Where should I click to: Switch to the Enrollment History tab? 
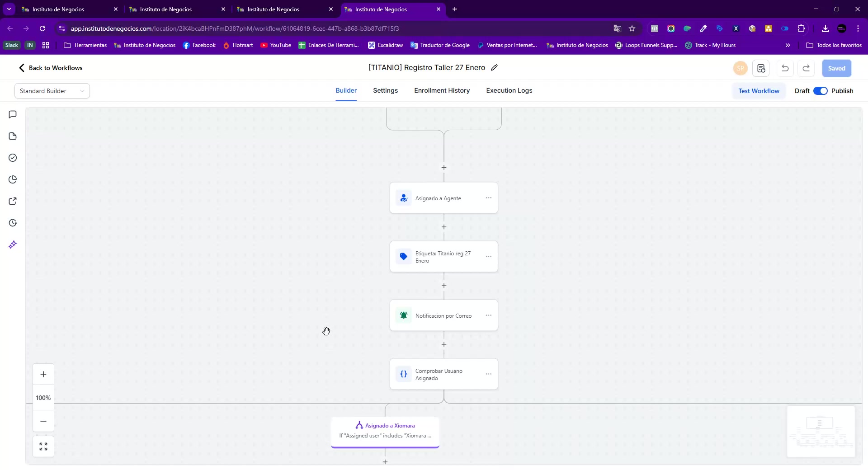(x=442, y=90)
